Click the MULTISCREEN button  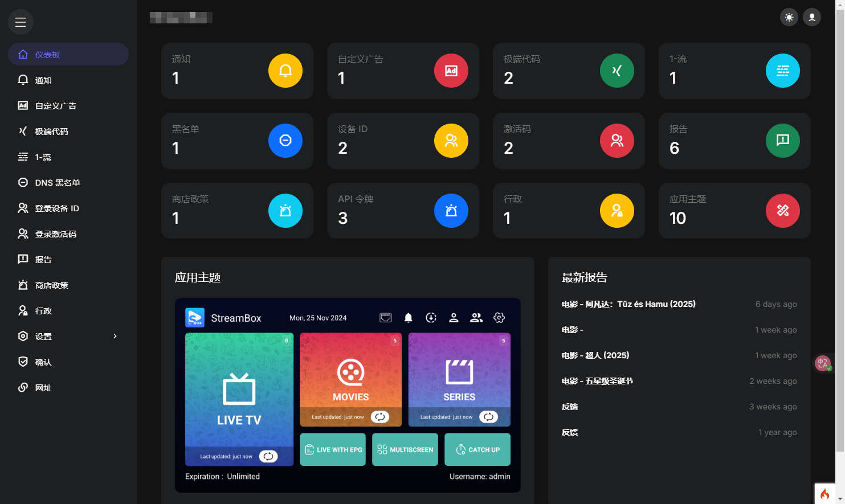405,449
